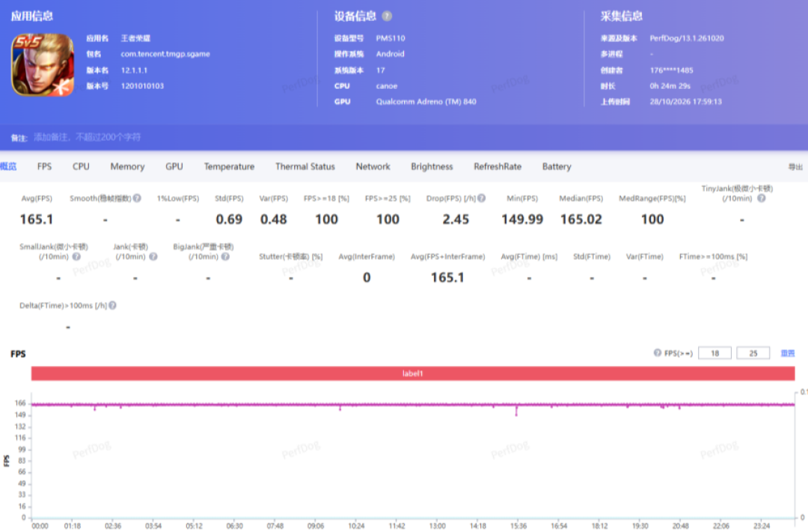Screen dimensions: 808x532
Task: Click the GPU name Qualcomm Adreno (TM) 840
Action: (426, 102)
